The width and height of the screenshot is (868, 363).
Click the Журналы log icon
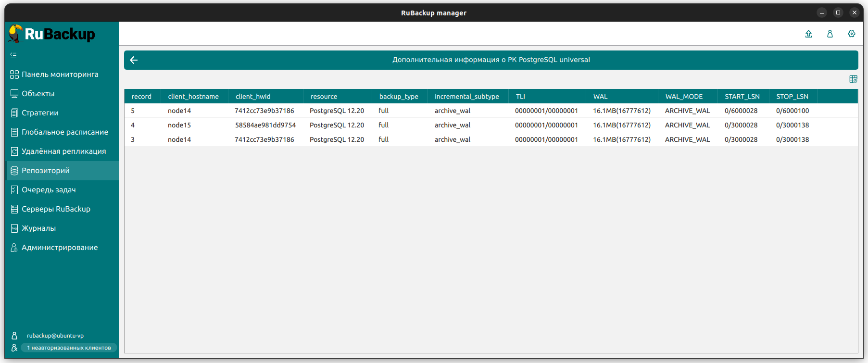14,228
